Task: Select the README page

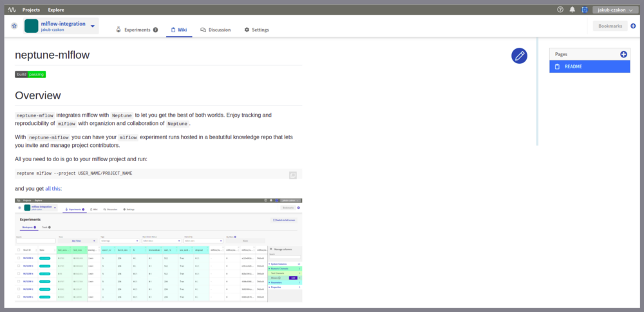Action: (589, 66)
